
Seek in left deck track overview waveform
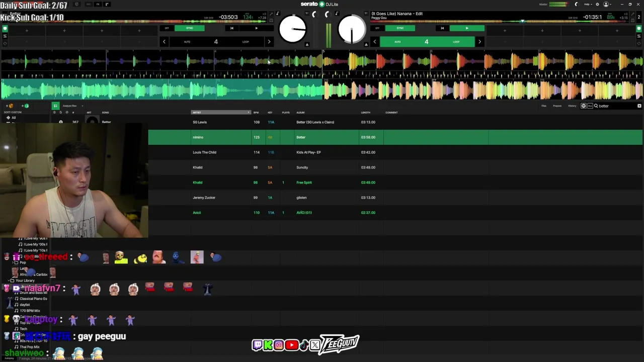pyautogui.click(x=136, y=22)
